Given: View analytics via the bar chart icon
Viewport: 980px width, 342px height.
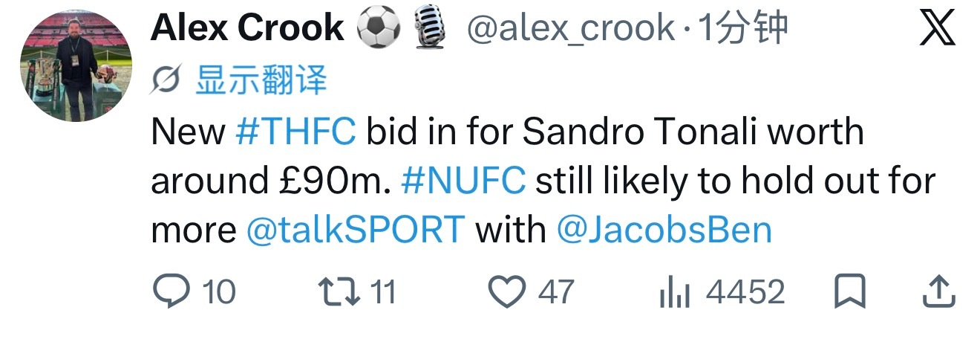Looking at the screenshot, I should point(675,293).
